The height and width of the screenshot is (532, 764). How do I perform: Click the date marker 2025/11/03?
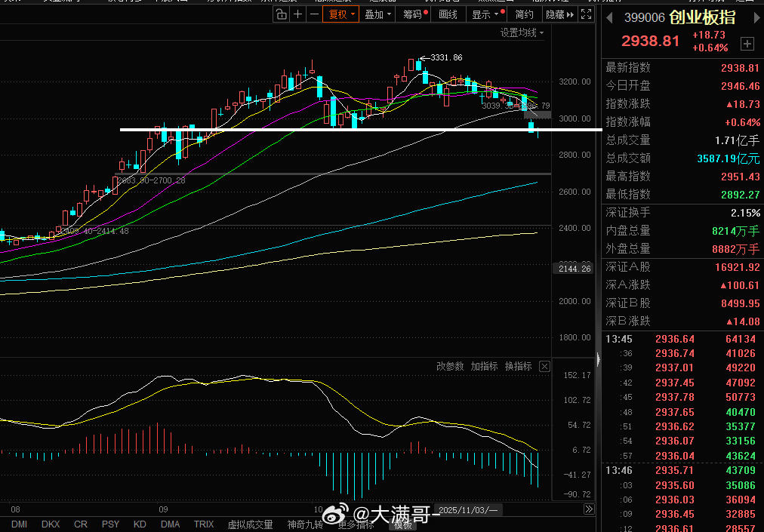click(x=468, y=510)
